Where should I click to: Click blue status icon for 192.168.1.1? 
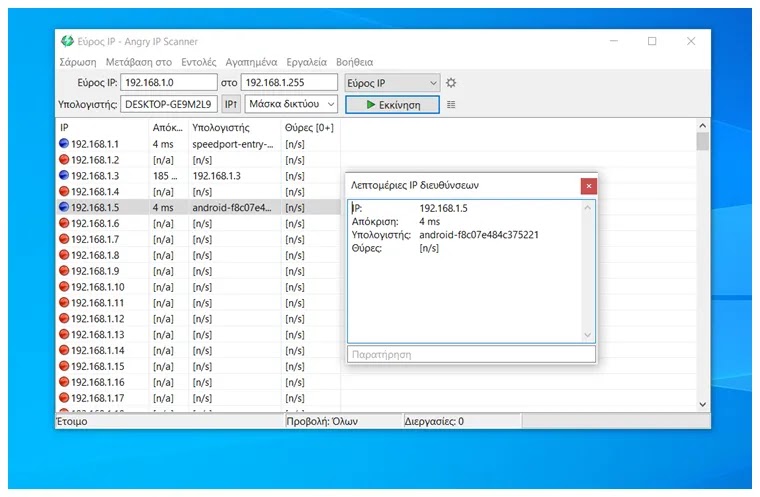pos(63,144)
